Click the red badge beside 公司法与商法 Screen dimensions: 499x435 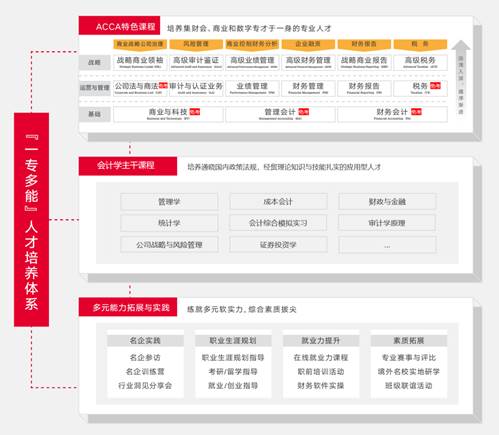pyautogui.click(x=163, y=86)
